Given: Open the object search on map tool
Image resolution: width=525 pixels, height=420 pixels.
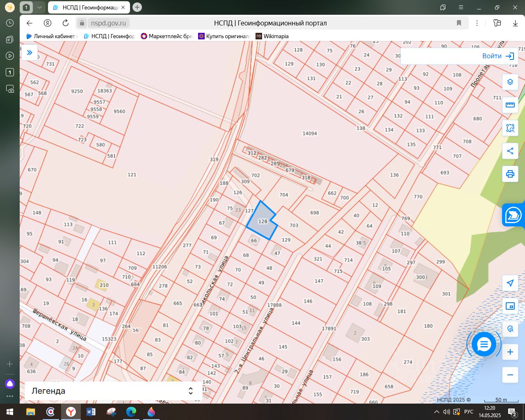Looking at the screenshot, I should click(x=510, y=128).
